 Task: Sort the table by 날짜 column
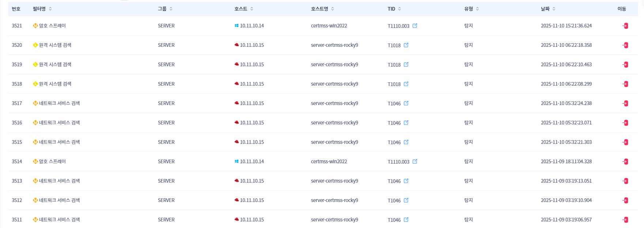pos(554,9)
